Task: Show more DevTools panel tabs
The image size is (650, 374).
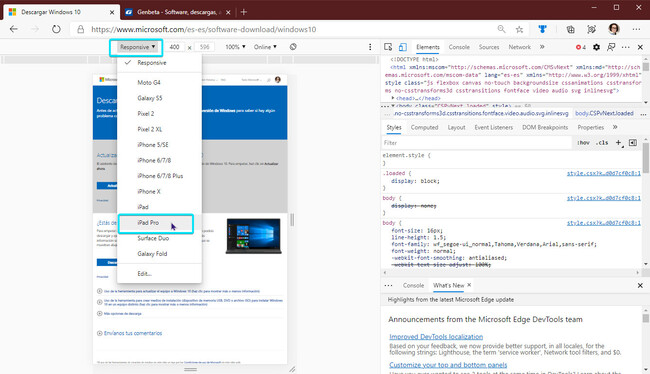Action: [x=542, y=47]
